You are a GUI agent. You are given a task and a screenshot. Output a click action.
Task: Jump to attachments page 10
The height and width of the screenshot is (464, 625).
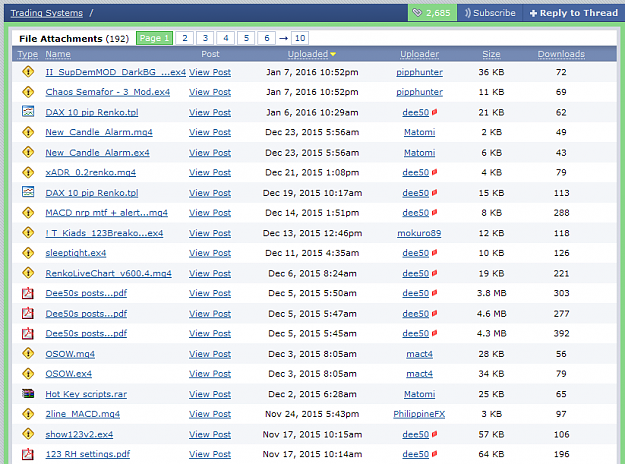coord(300,38)
